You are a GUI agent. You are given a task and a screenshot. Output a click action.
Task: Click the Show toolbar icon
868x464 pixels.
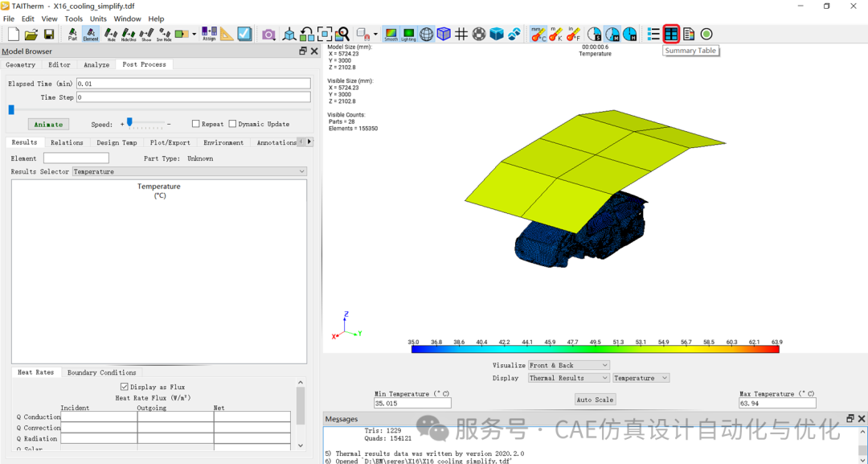click(146, 35)
